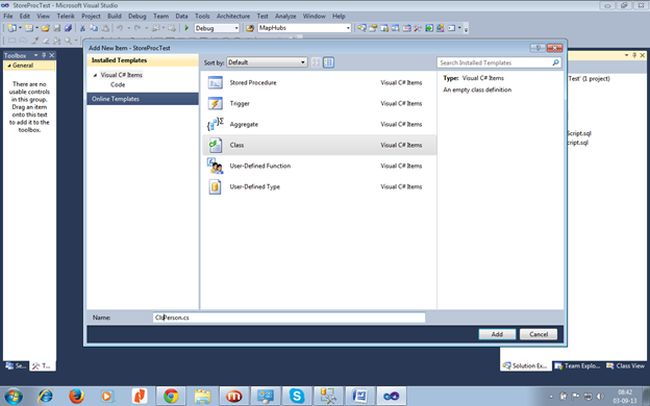Open the File menu

pos(8,16)
